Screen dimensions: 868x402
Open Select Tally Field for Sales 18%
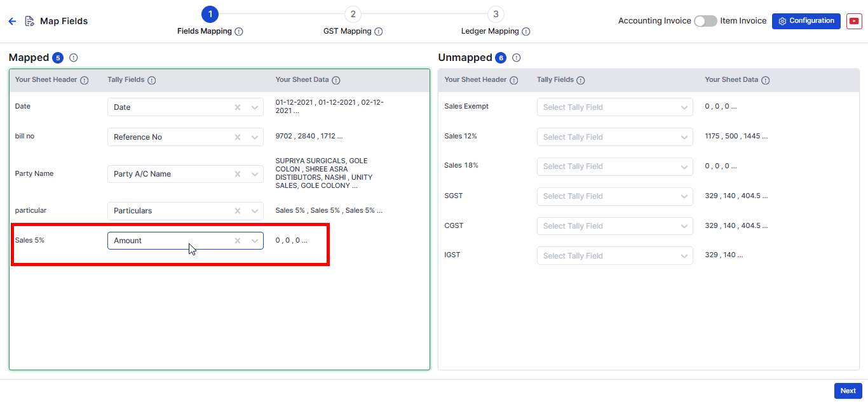click(614, 166)
